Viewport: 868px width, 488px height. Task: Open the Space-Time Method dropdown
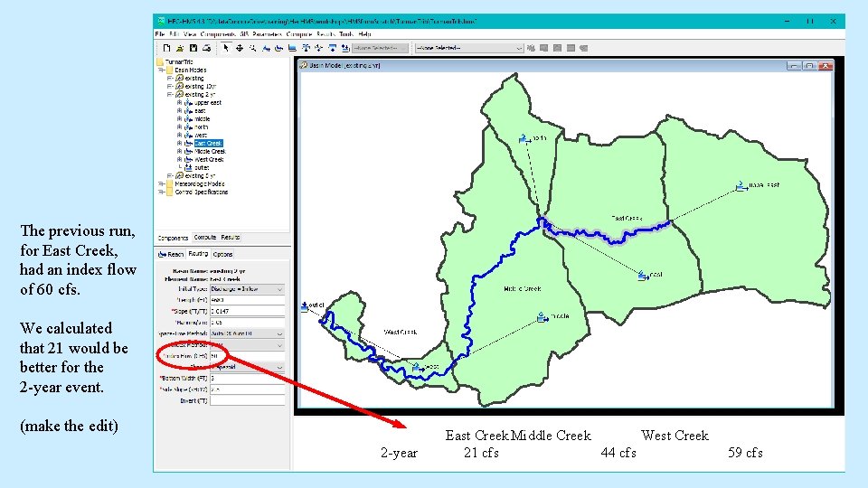[247, 333]
